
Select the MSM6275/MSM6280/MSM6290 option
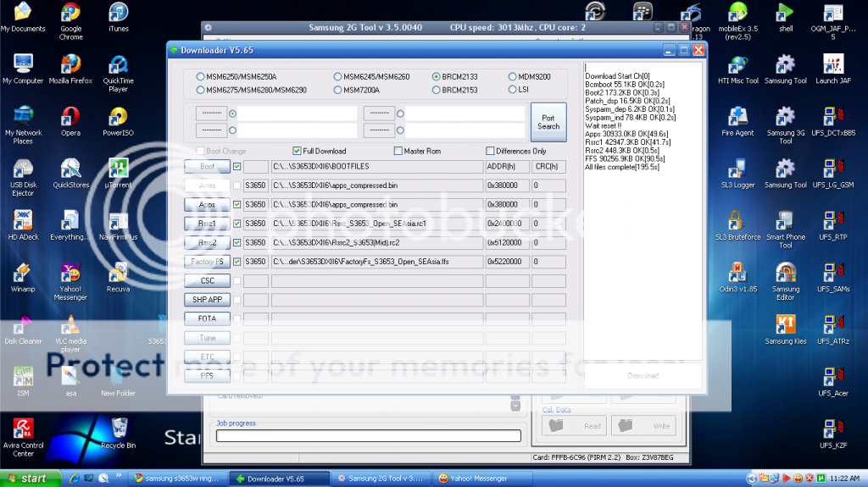[x=200, y=90]
